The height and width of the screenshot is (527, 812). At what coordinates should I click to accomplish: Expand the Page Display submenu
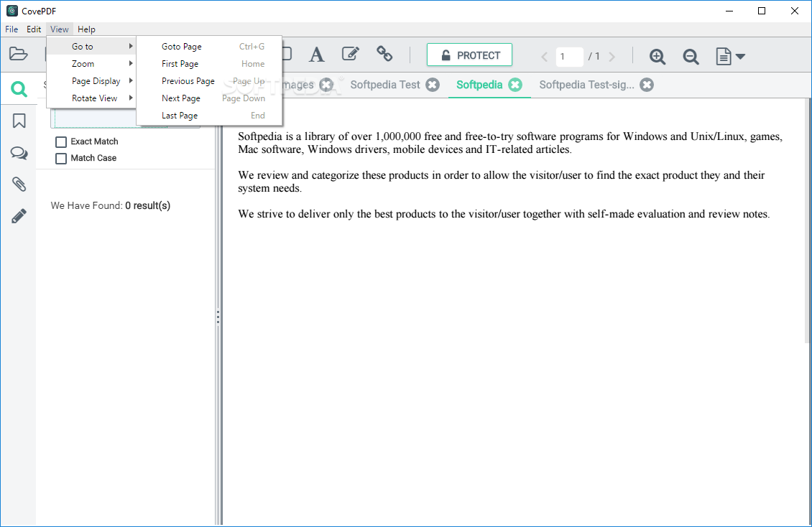pyautogui.click(x=91, y=81)
